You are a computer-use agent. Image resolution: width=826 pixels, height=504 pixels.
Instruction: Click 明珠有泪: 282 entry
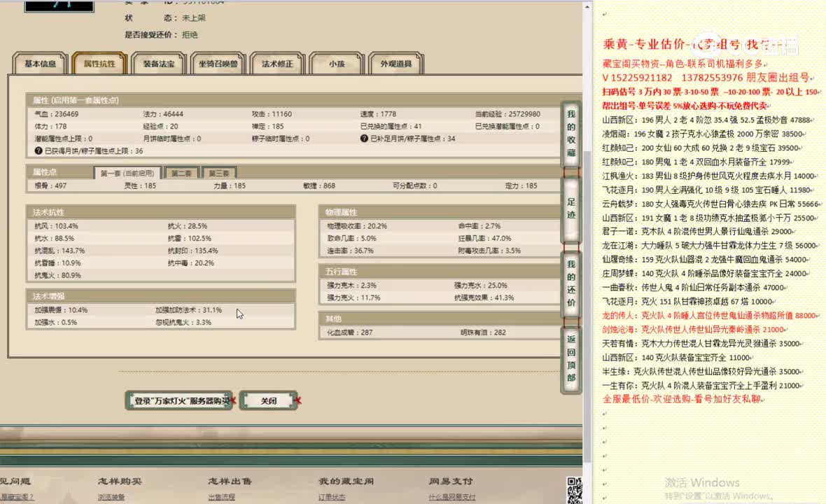pyautogui.click(x=483, y=332)
